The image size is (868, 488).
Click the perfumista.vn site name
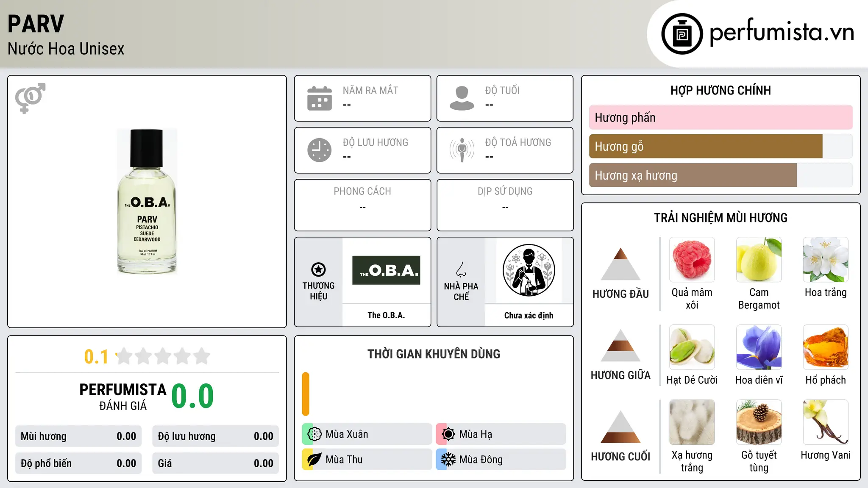[x=782, y=32]
